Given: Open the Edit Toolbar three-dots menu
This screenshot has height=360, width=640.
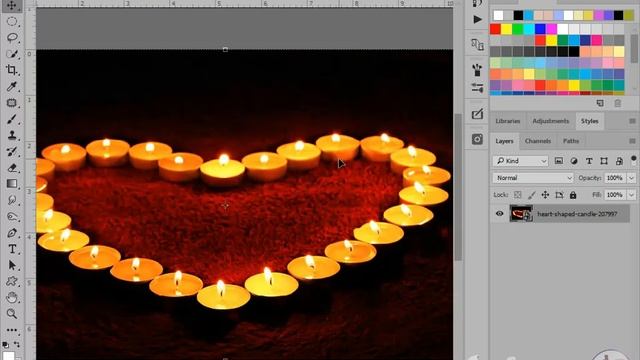Looking at the screenshot, I should (x=11, y=330).
